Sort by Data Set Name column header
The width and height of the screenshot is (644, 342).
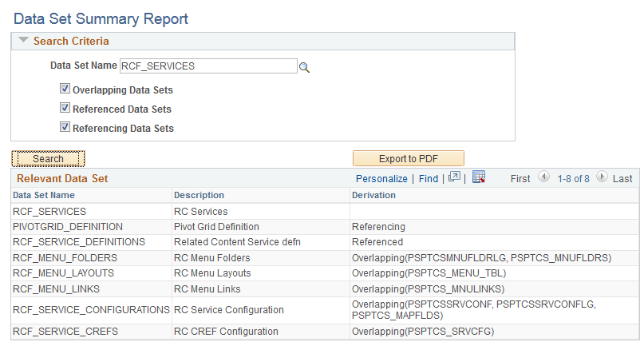[44, 195]
